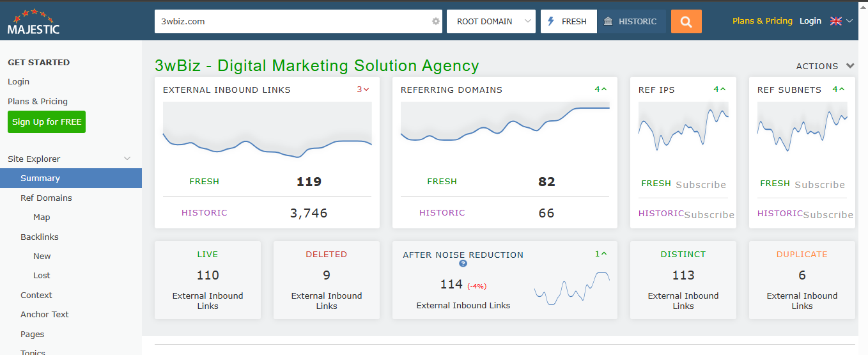Click the Historic index building icon
Screen dimensions: 868x355
click(608, 21)
